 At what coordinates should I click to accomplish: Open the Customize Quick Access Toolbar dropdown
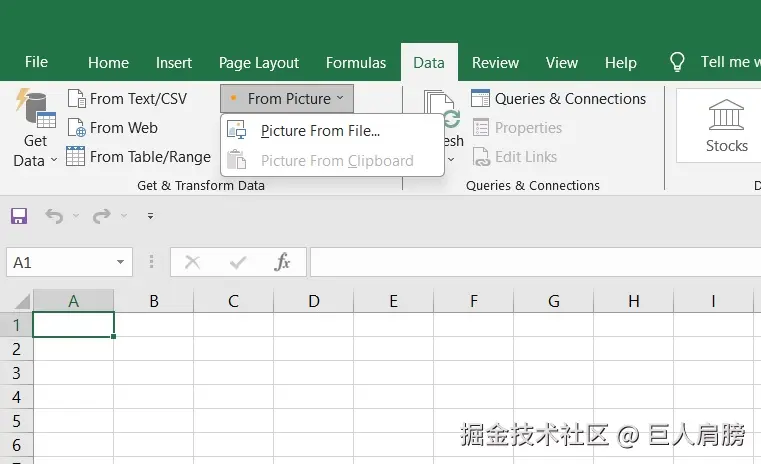(x=150, y=216)
